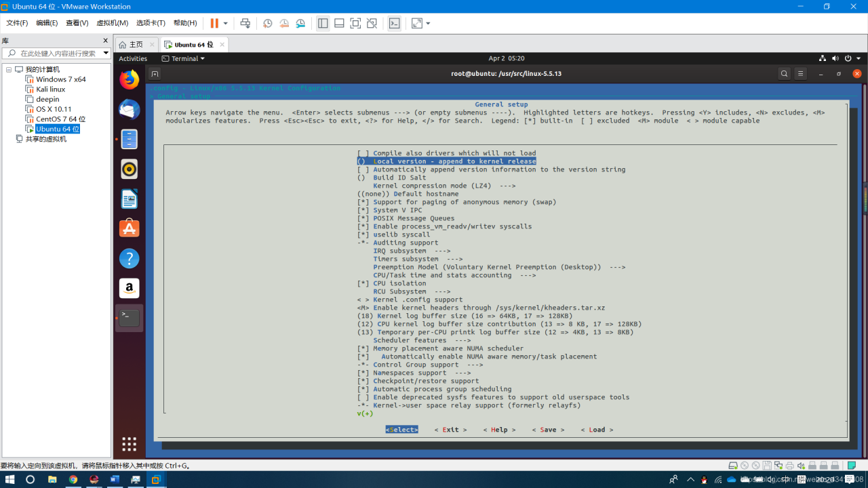Click the hard disk device status icon

733,466
